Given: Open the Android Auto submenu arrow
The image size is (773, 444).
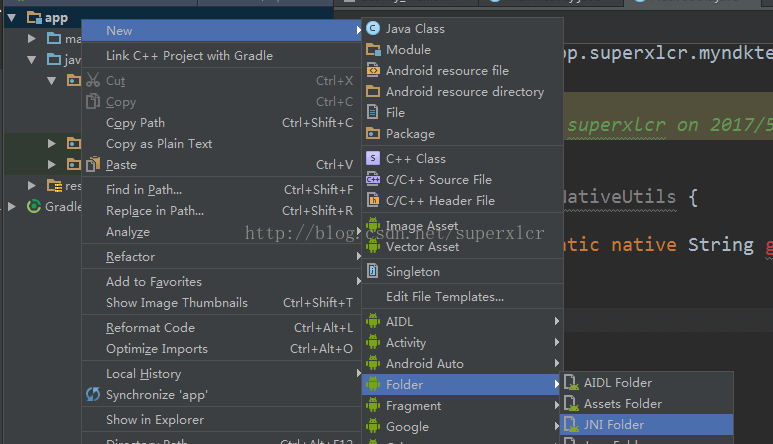Looking at the screenshot, I should [557, 363].
